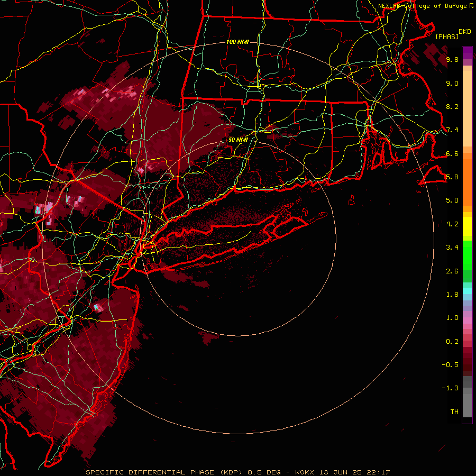This screenshot has height=476, width=476.
Task: Click the 5.0 value on the legend
Action: [x=452, y=200]
